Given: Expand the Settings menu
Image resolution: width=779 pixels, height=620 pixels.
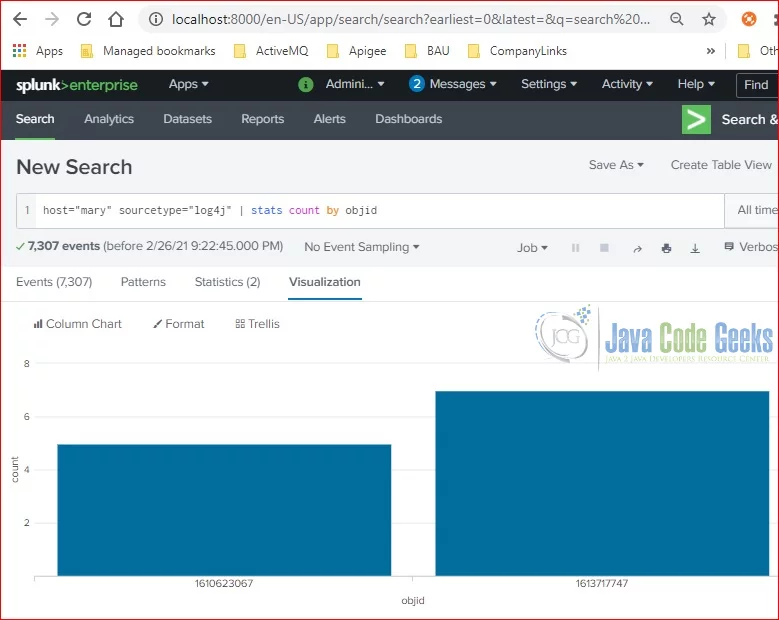Looking at the screenshot, I should pyautogui.click(x=548, y=84).
